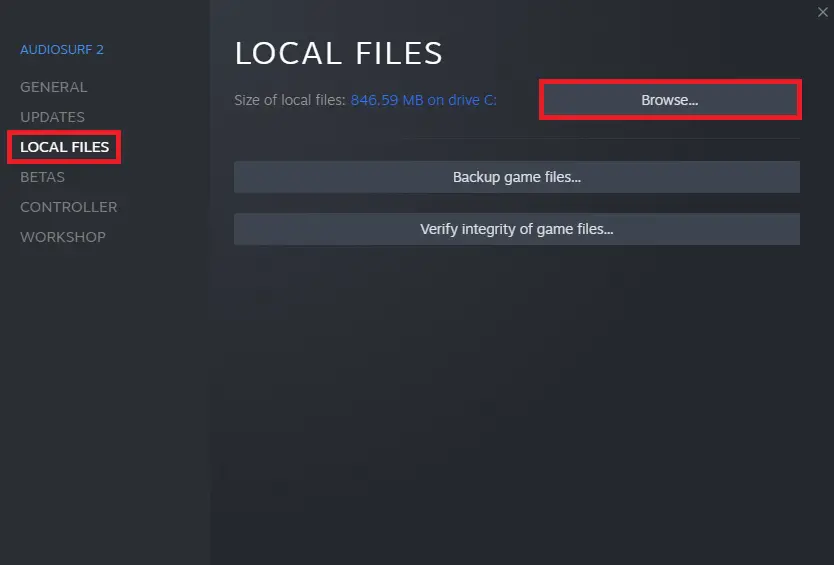Close the properties window with X
This screenshot has width=834, height=565.
822,12
